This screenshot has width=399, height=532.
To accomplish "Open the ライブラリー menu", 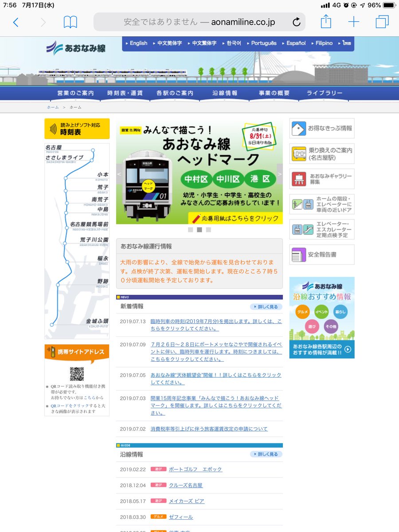I will click(325, 93).
